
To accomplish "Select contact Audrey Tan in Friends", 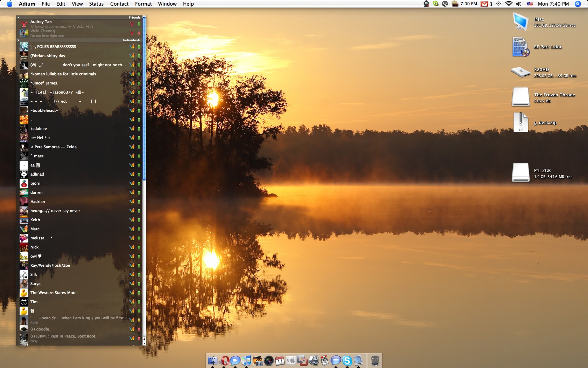I will 79,24.
